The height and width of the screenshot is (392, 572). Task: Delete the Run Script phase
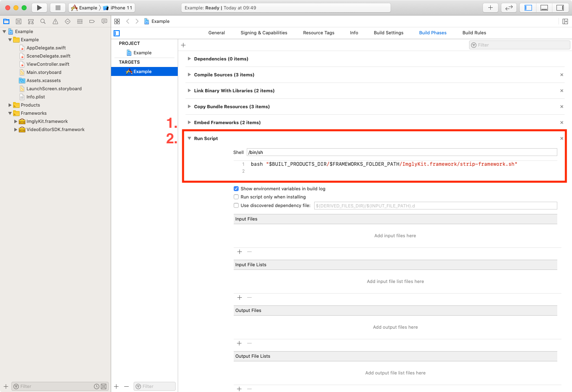(x=562, y=138)
